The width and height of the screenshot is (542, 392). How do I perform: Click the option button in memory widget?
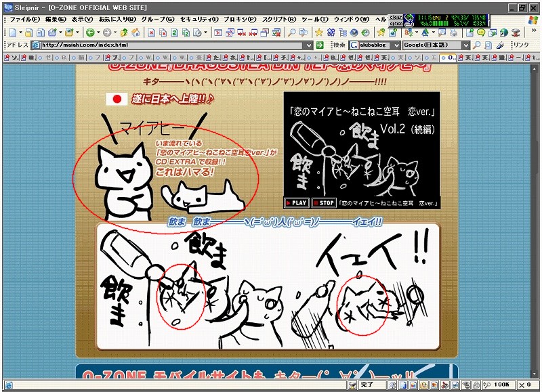[396, 24]
